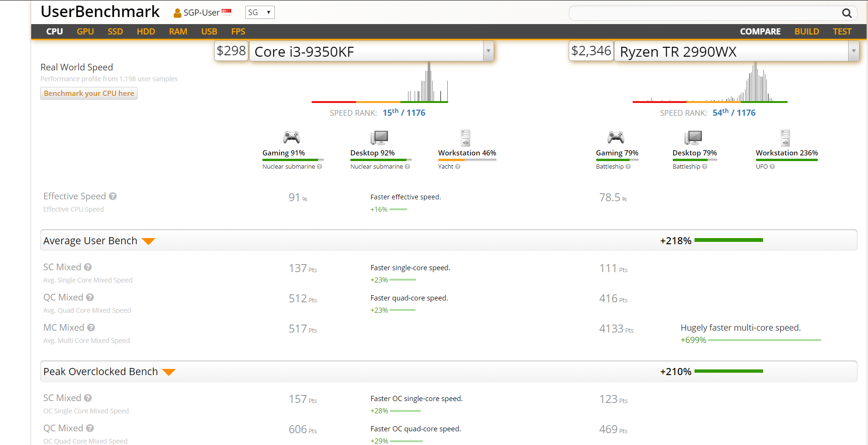This screenshot has height=445, width=868.
Task: Click "Hugely faster multi-core speed." text
Action: pos(741,328)
